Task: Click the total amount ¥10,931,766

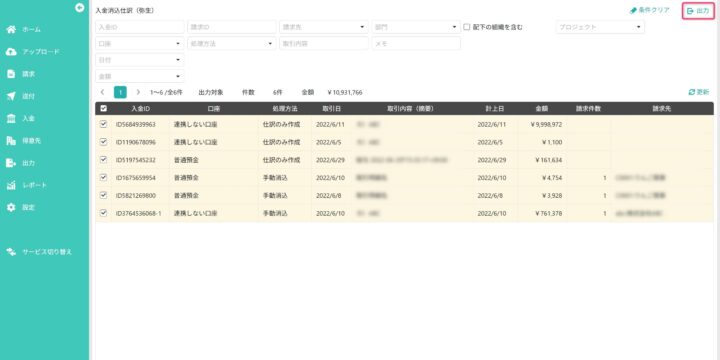Action: 345,93
